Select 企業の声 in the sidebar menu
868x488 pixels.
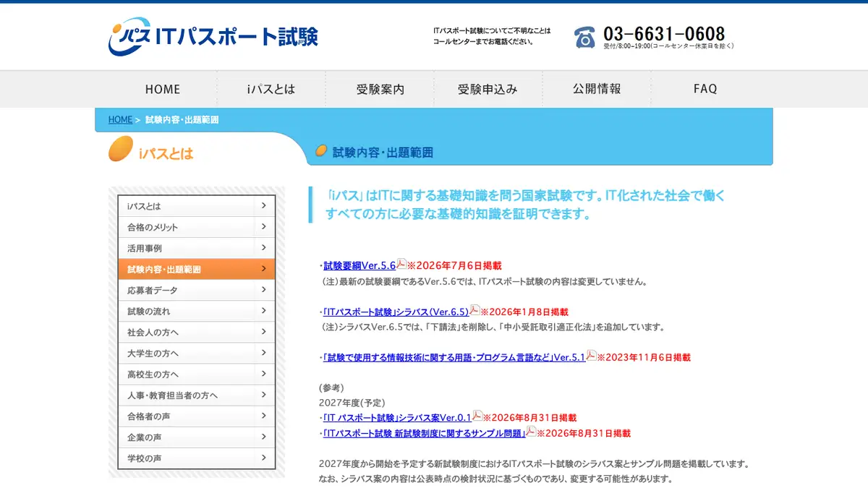197,437
